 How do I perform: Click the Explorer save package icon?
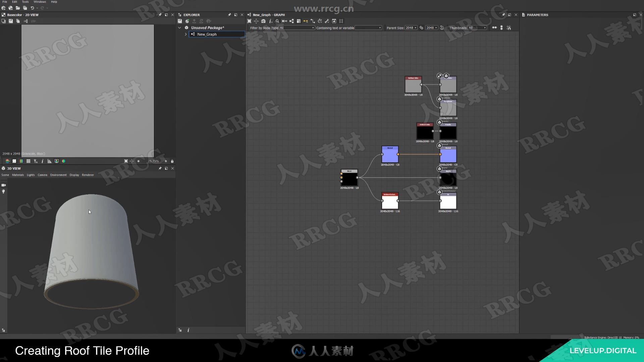pos(180,21)
